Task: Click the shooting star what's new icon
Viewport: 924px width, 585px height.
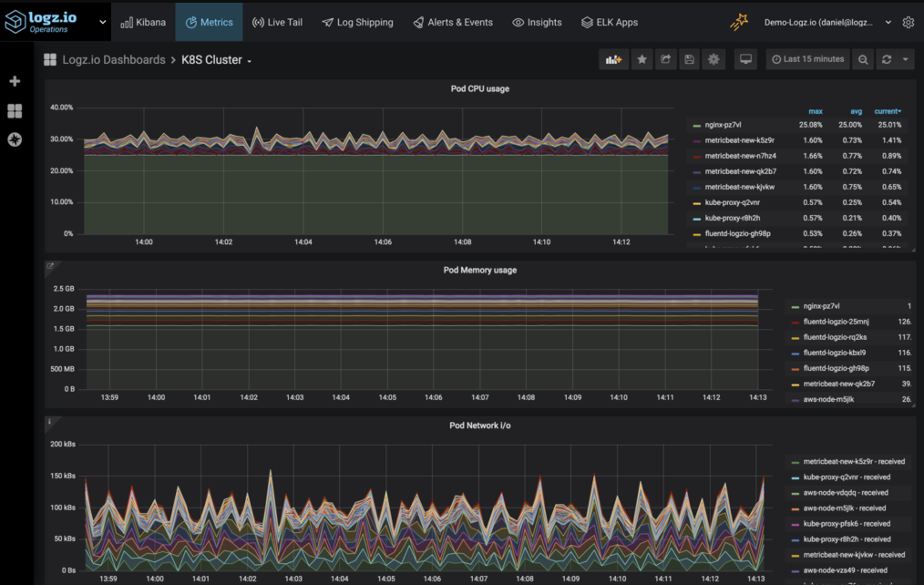Action: 738,22
